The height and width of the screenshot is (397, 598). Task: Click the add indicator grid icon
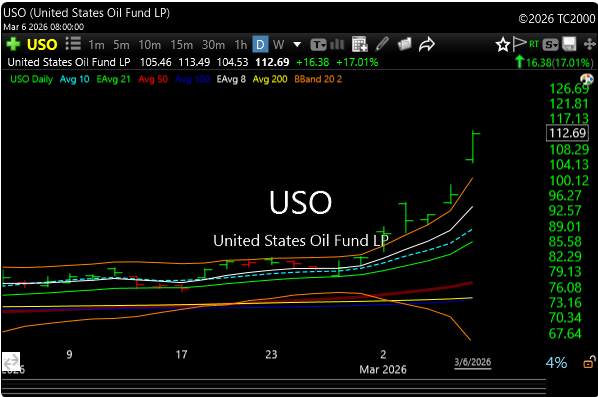[360, 44]
